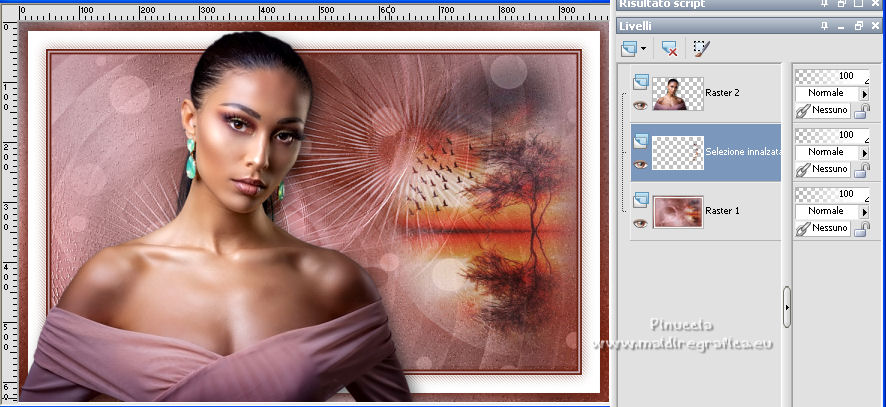
Task: Open Selezione innalzata blend mode dropdown arrow
Action: coord(864,152)
